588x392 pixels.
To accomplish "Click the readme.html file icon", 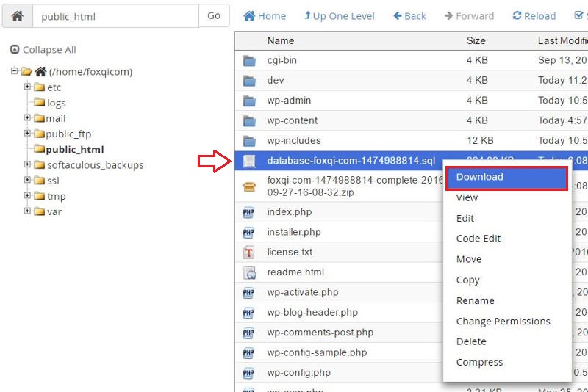I will (x=249, y=273).
